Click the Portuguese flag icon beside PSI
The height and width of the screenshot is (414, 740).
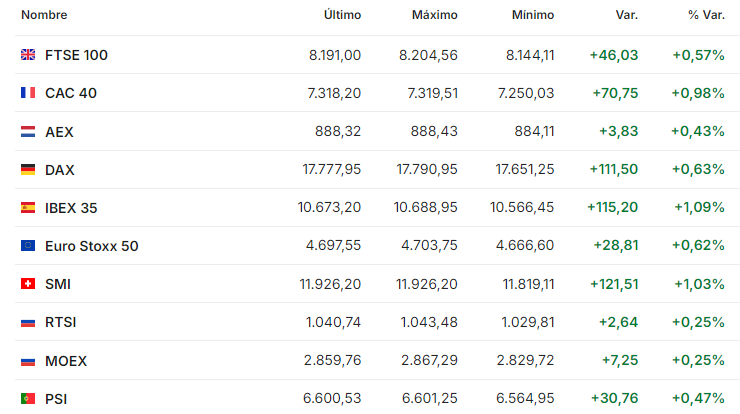click(x=28, y=399)
